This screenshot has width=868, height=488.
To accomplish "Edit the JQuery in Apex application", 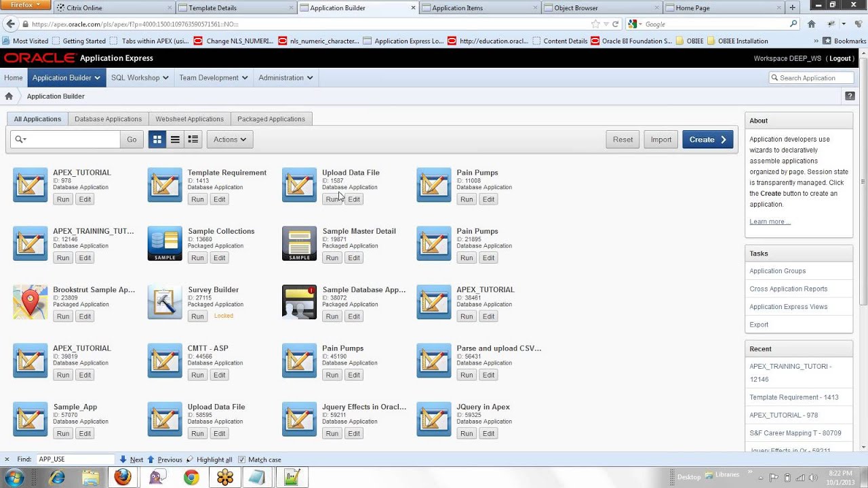I will (x=488, y=434).
